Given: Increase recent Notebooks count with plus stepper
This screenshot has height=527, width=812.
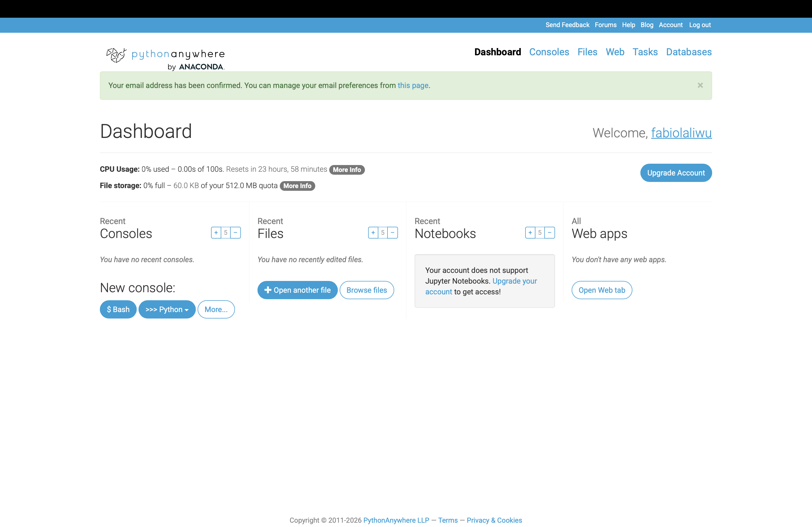Looking at the screenshot, I should pos(530,232).
